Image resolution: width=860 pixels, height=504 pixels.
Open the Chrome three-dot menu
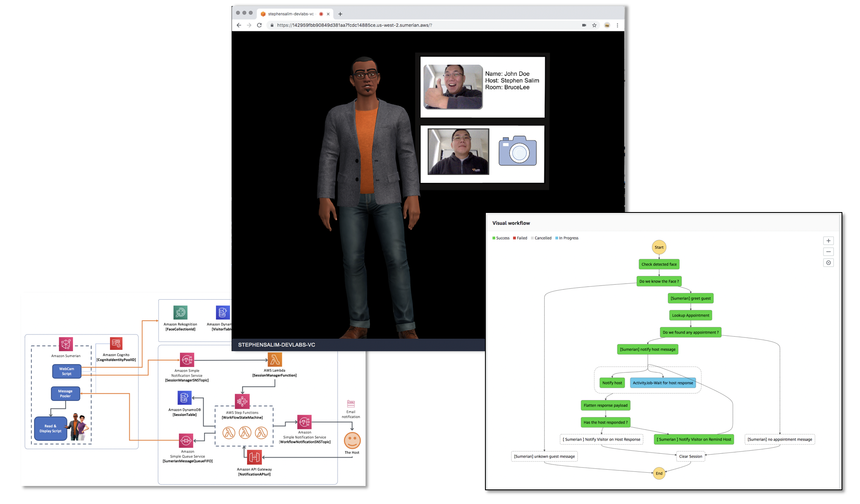pos(617,25)
